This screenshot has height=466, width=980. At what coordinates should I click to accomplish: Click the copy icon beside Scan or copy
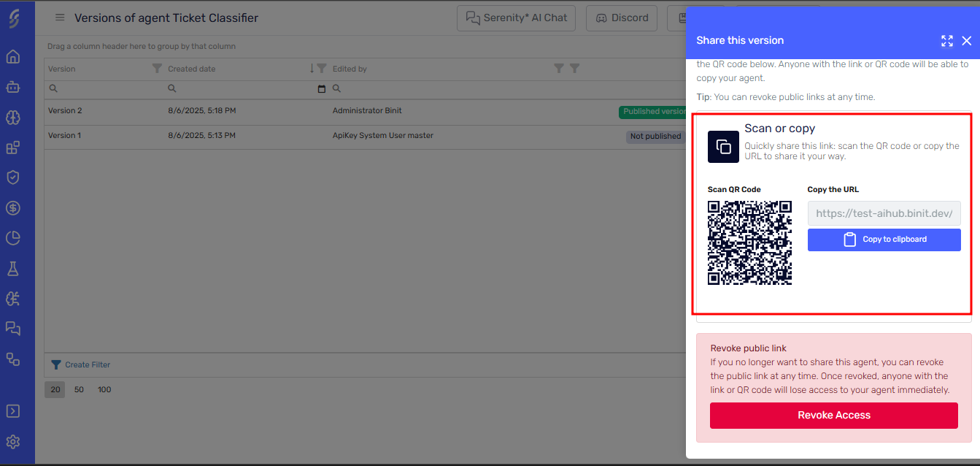tap(723, 147)
